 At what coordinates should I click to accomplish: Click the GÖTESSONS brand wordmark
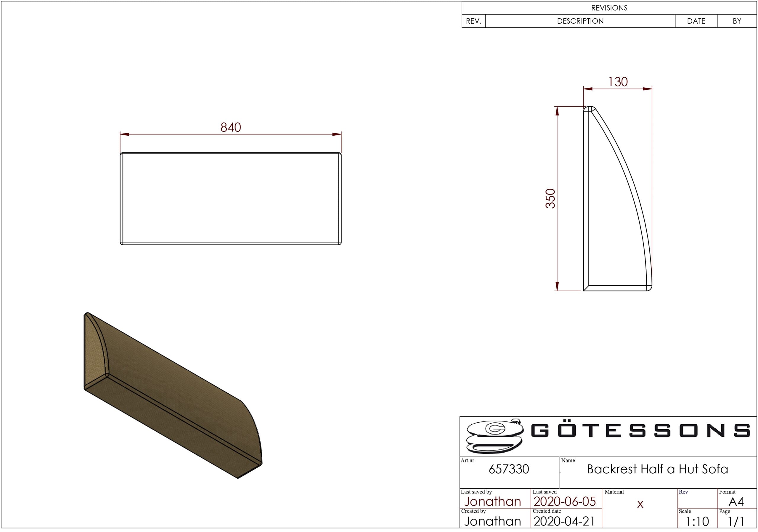[640, 431]
